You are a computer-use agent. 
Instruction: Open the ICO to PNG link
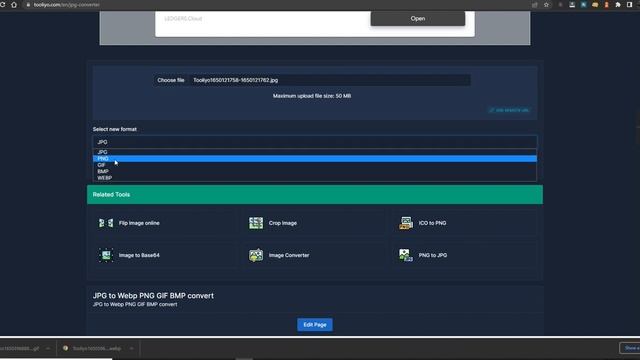(432, 223)
